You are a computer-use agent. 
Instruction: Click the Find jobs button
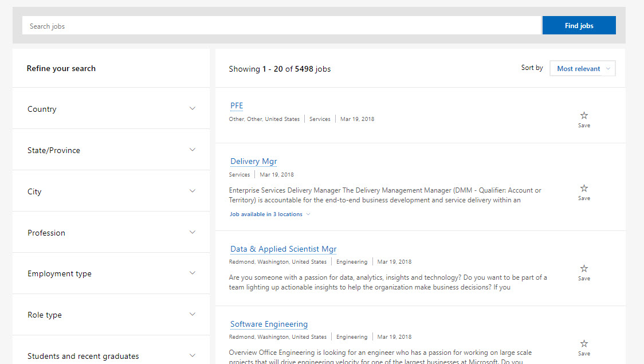tap(579, 25)
